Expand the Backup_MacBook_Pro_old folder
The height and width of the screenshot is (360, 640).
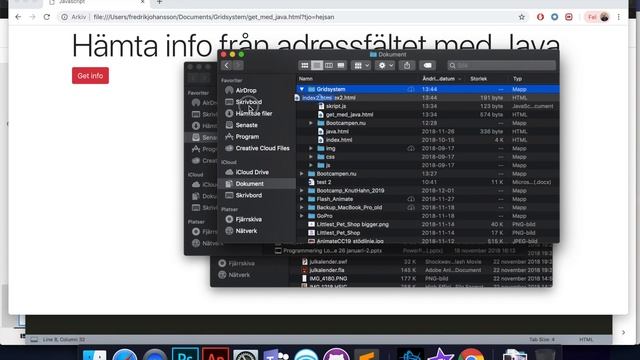(x=302, y=207)
